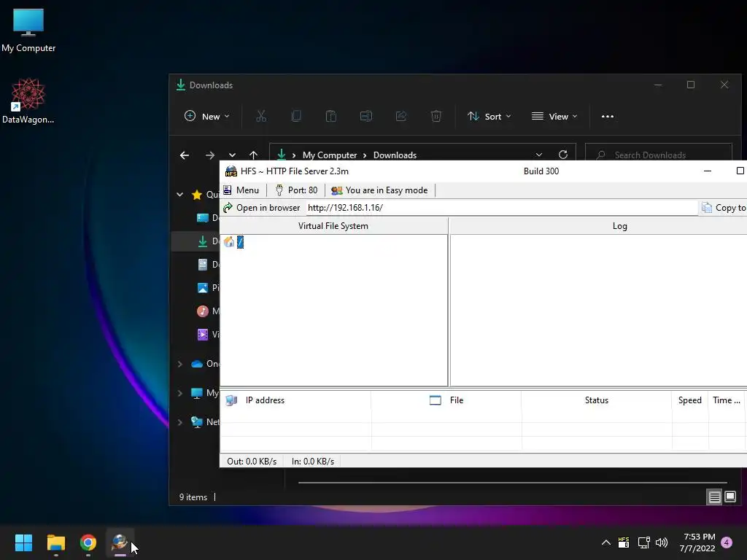Select the root home folder icon in Virtual File System
Screen dimensions: 747x560
pos(228,242)
